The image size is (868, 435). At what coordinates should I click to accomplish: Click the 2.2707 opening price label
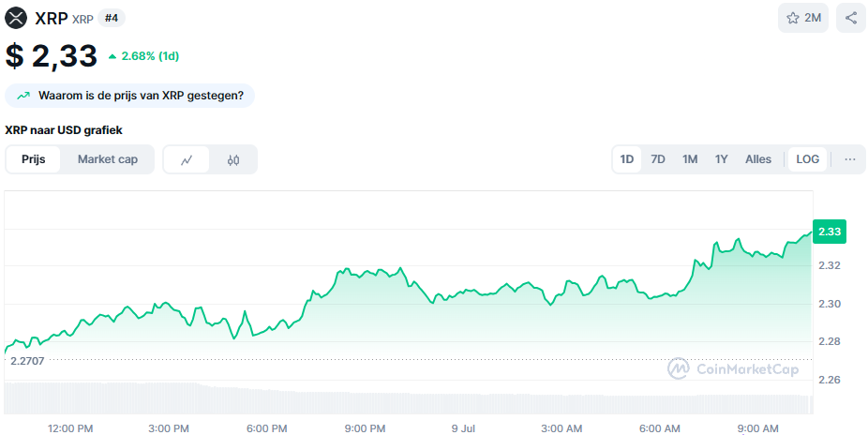(27, 361)
